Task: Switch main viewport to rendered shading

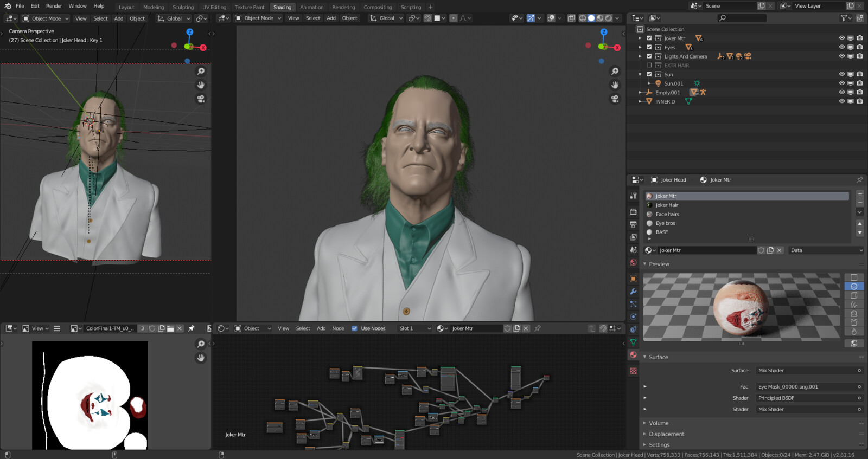Action: (x=609, y=18)
